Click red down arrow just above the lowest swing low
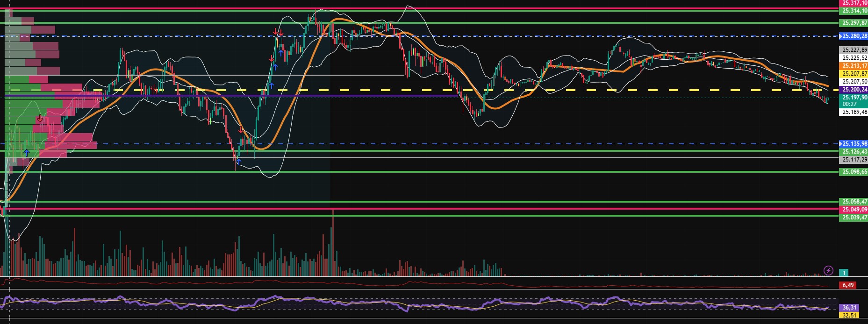The image size is (868, 324). click(x=241, y=130)
